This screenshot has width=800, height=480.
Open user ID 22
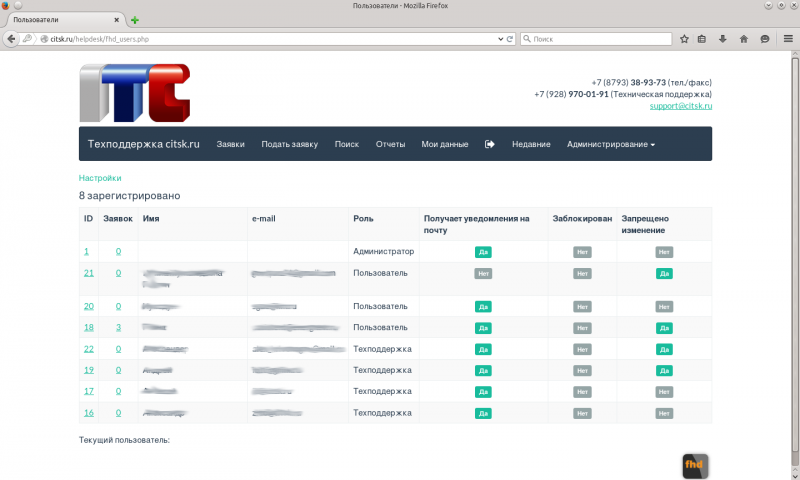click(89, 349)
